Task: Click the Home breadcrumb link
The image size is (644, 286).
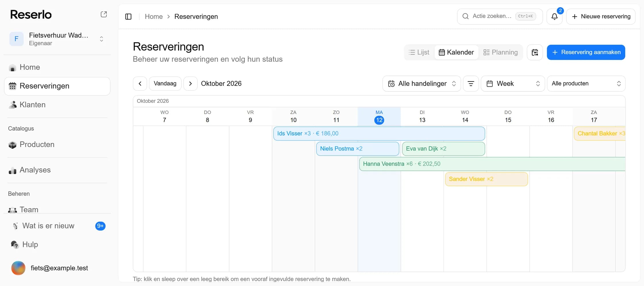Action: point(154,17)
